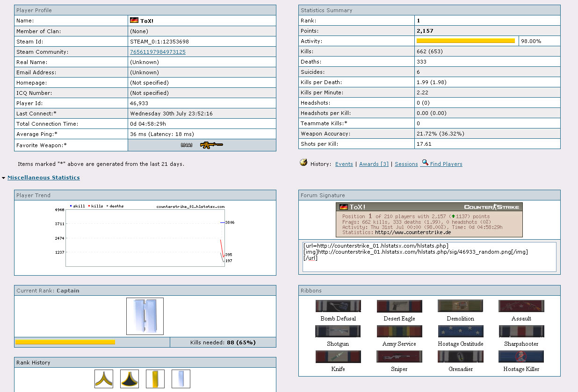Click the Hostage Gratitude ribbon icon

(460, 331)
